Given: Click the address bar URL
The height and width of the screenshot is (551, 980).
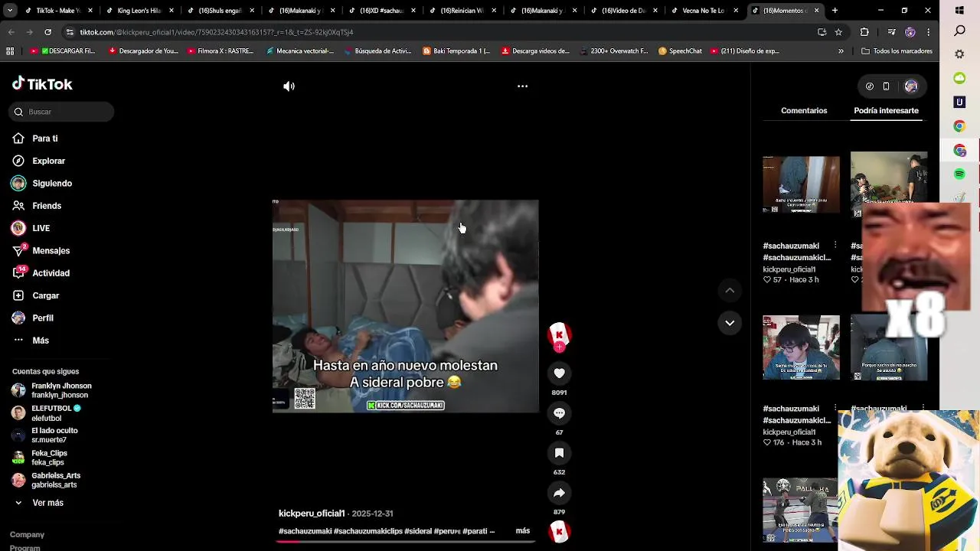Looking at the screenshot, I should pyautogui.click(x=217, y=32).
